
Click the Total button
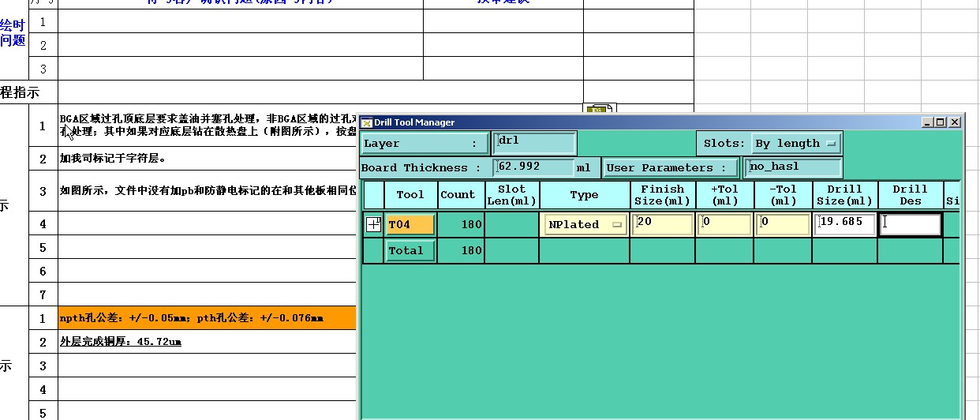[x=410, y=251]
